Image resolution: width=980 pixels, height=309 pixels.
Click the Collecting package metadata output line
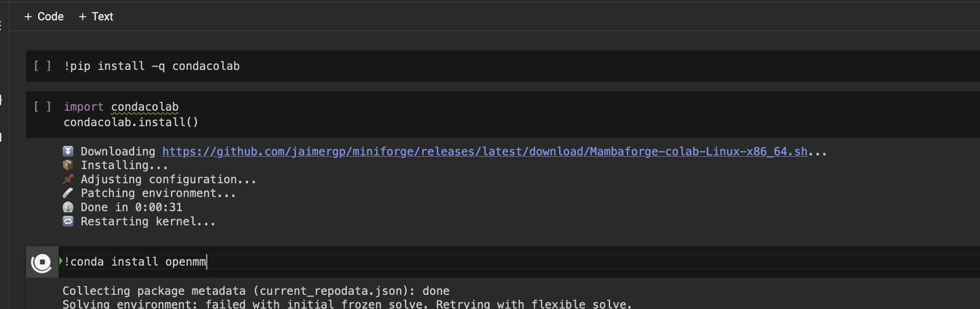coord(256,291)
